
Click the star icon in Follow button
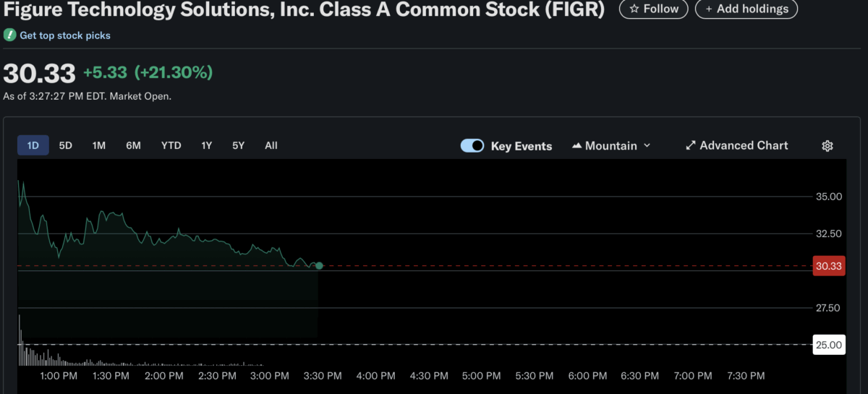pyautogui.click(x=634, y=9)
